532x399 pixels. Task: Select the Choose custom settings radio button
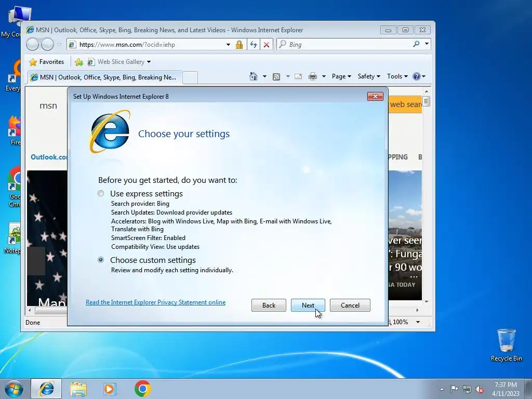(x=101, y=260)
